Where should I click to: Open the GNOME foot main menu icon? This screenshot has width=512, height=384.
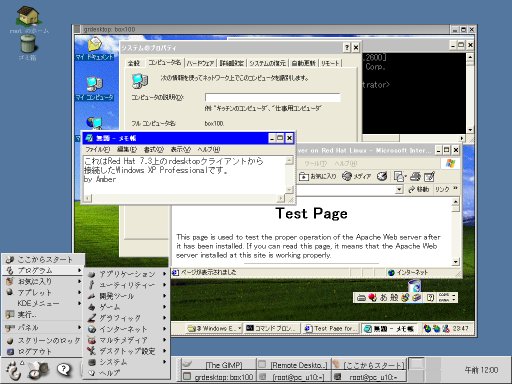pos(14,370)
